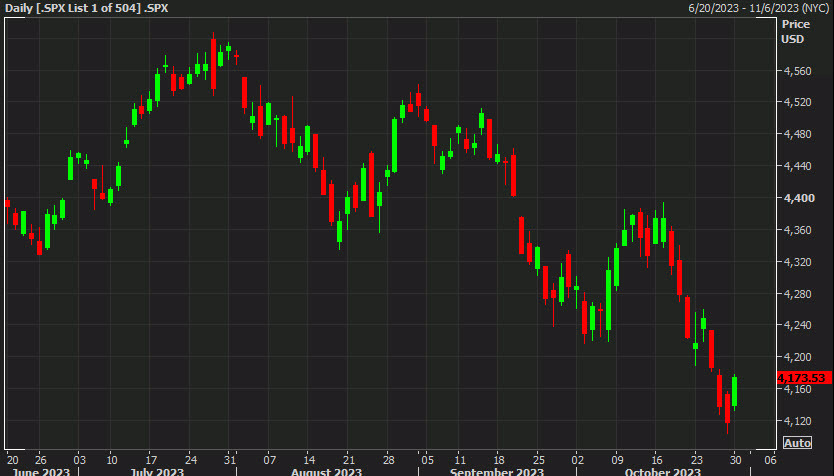834x476 pixels.
Task: Click the date tick labeled 05
Action: [428, 460]
